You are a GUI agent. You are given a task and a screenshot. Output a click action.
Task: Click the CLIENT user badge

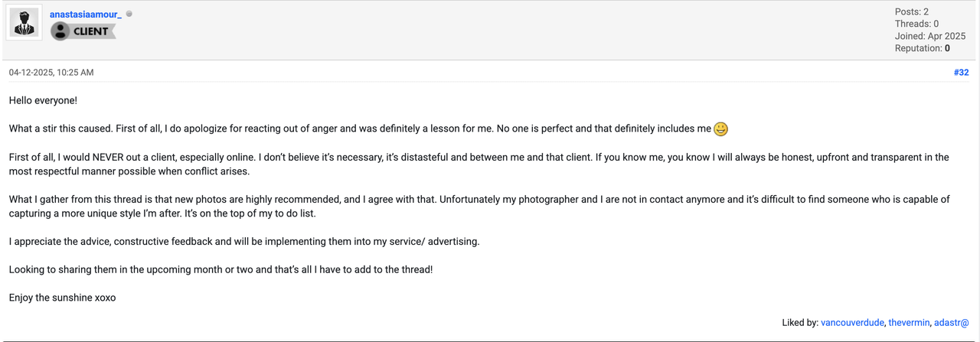[83, 31]
